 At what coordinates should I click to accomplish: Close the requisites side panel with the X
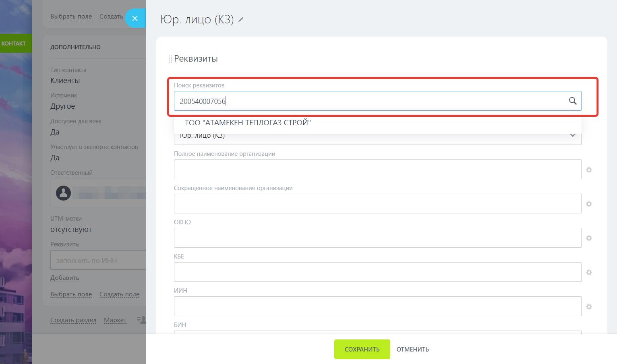tap(135, 18)
